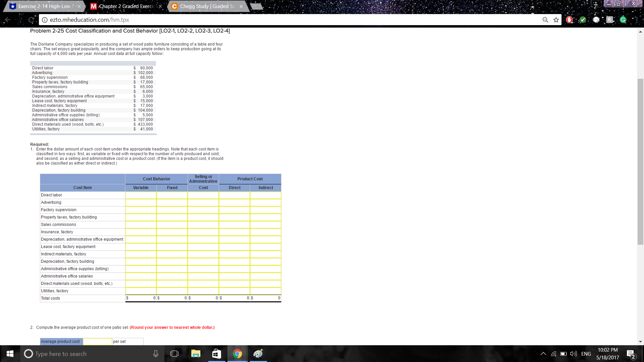Open the AdBlock extension icon
The width and height of the screenshot is (644, 362).
(569, 19)
